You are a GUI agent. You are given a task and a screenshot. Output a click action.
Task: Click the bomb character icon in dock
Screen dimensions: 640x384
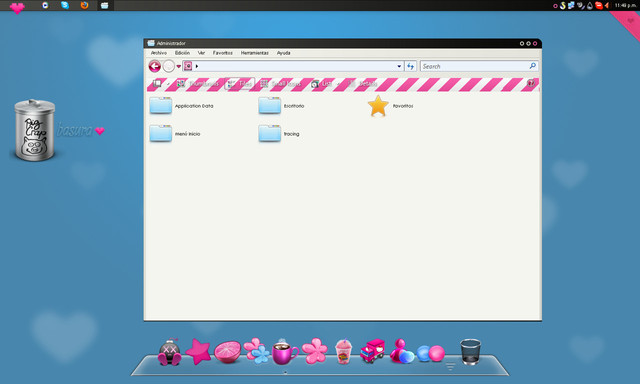pos(170,352)
